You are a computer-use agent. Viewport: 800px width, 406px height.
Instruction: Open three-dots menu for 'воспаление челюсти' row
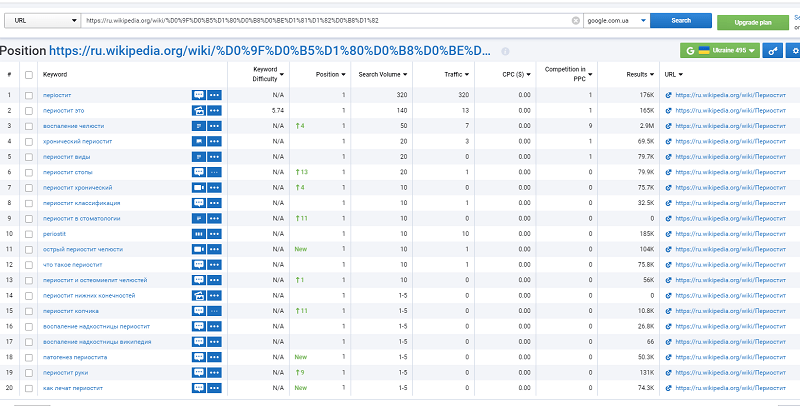pyautogui.click(x=215, y=126)
